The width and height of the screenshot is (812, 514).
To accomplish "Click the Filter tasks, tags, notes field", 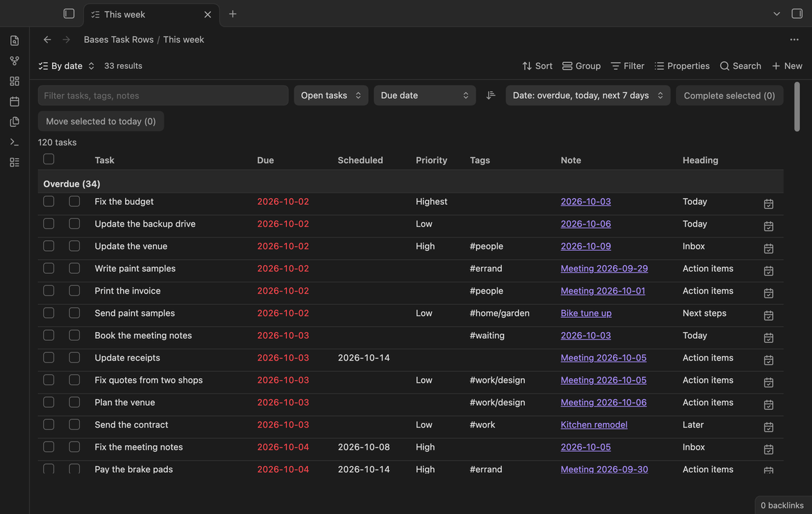I will click(163, 95).
